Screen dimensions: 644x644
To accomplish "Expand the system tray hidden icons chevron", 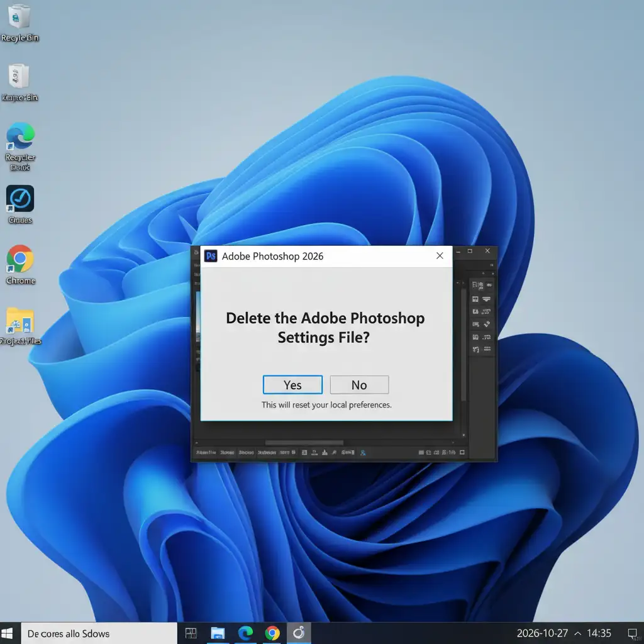I will 577,633.
